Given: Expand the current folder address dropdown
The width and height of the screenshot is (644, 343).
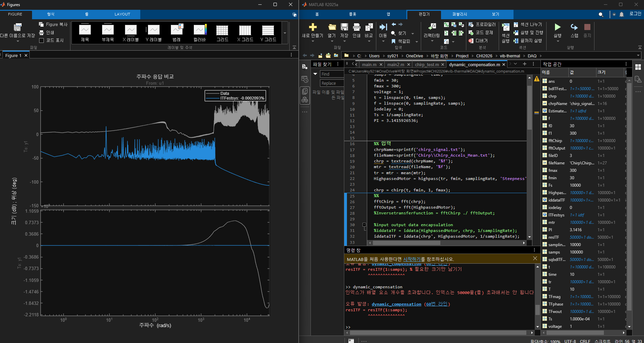Looking at the screenshot, I should [x=638, y=56].
